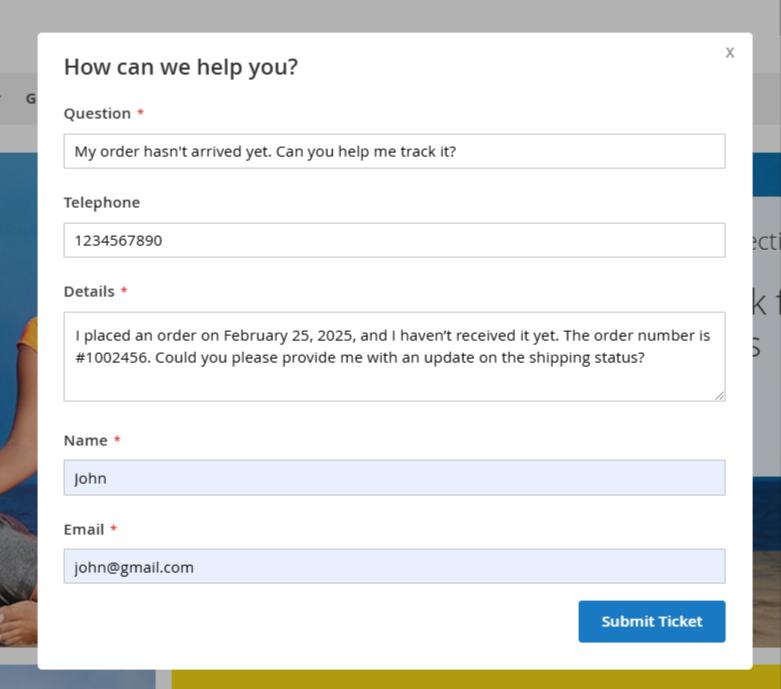The image size is (781, 689).
Task: Click the order number text in Details
Action: (x=112, y=358)
